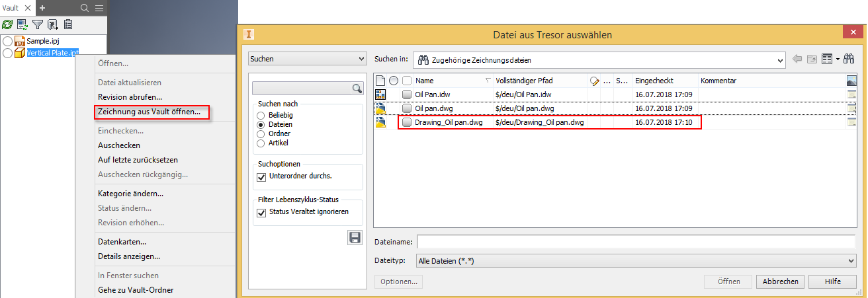868x298 pixels.
Task: Click the path text $/deu/Oil Pan.idw
Action: tap(523, 94)
